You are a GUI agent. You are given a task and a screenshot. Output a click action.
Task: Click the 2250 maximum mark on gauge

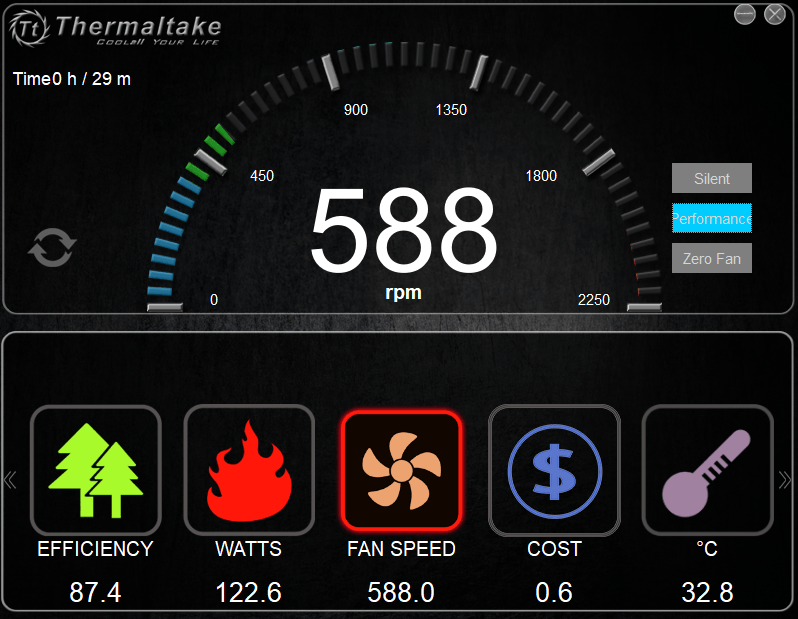tap(593, 300)
